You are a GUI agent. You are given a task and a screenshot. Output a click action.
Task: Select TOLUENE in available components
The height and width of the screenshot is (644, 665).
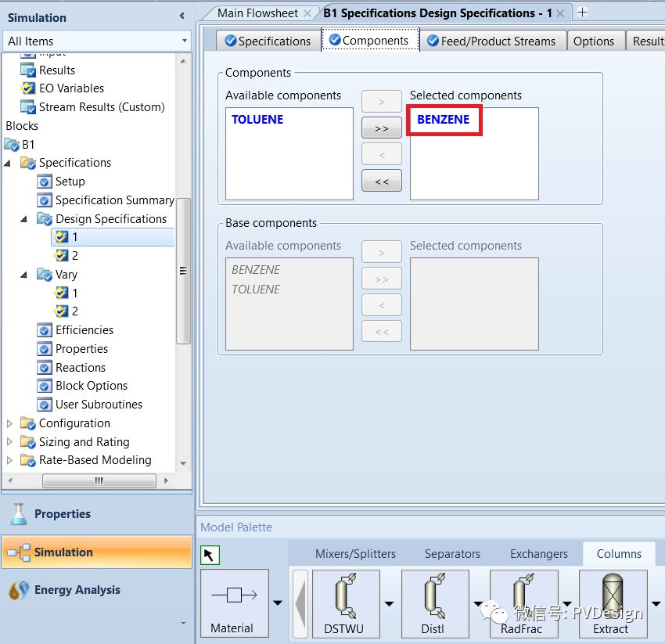257,120
